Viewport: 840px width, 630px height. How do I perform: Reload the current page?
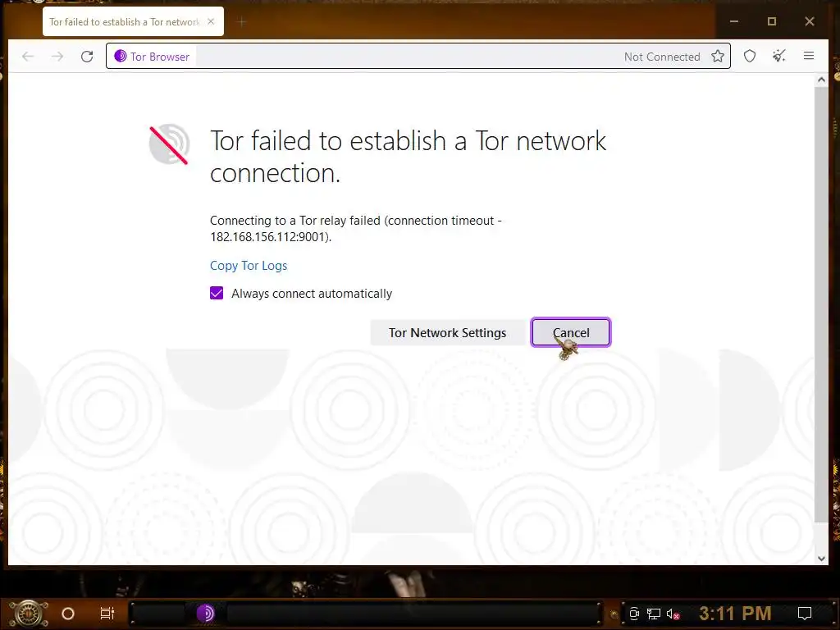pos(87,57)
